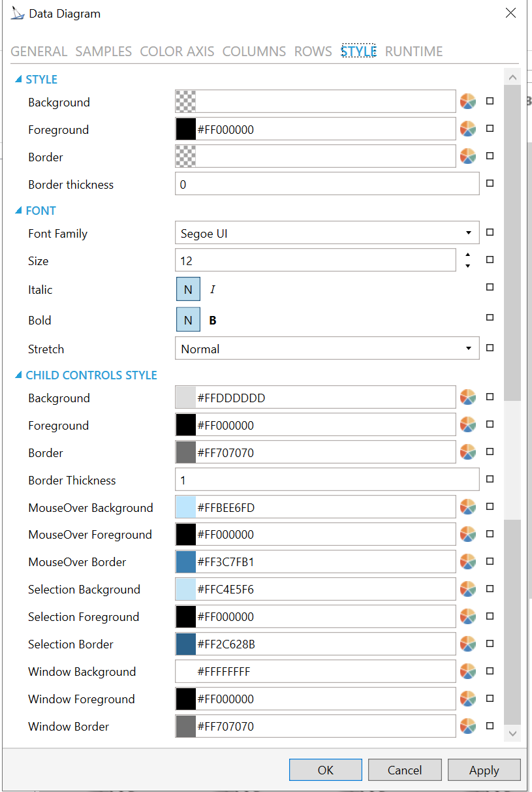Open color picker for Window Background

467,671
